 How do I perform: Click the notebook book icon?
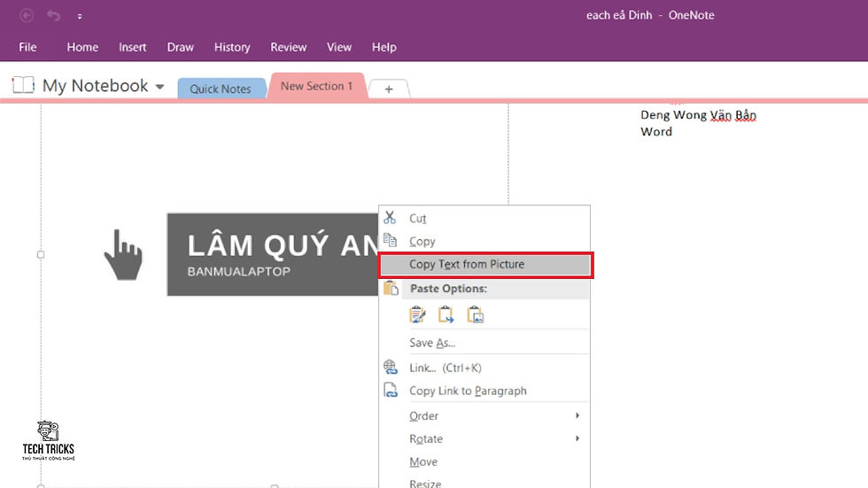(x=24, y=85)
